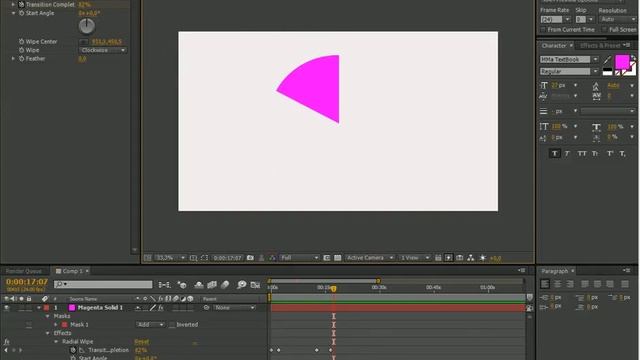Open viewer Resolution dropdown set to Full

[x=299, y=258]
